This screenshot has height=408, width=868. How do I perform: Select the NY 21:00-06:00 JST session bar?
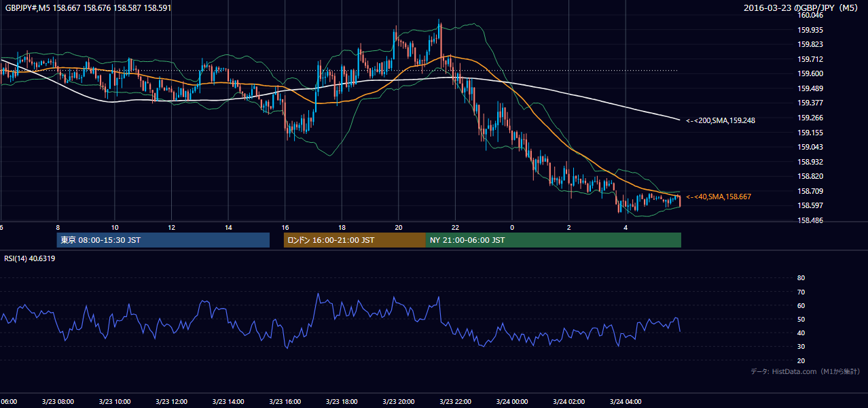point(554,240)
